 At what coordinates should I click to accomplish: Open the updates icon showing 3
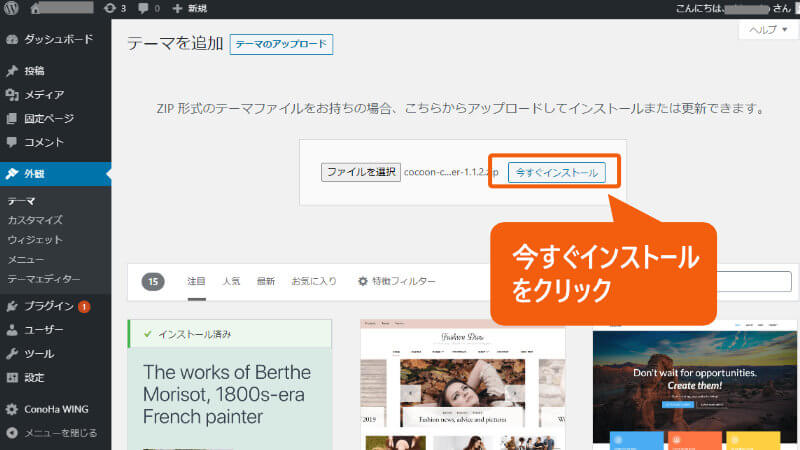coord(115,8)
